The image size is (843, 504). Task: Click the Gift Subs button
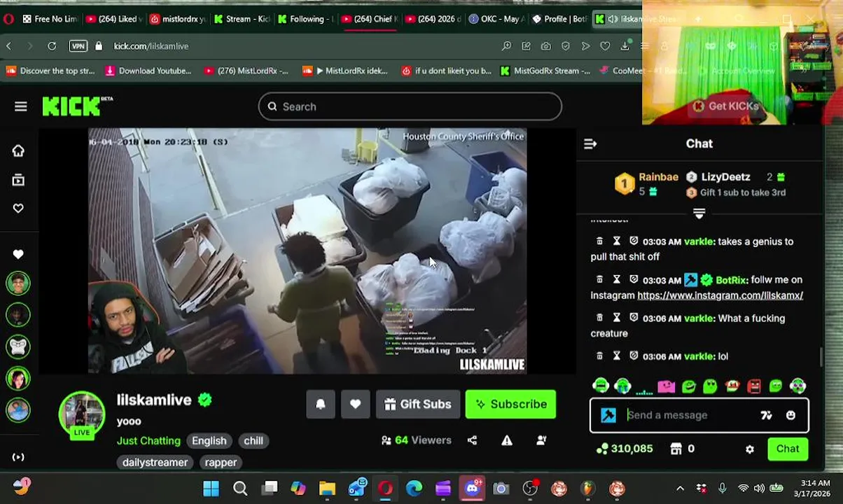coord(418,404)
